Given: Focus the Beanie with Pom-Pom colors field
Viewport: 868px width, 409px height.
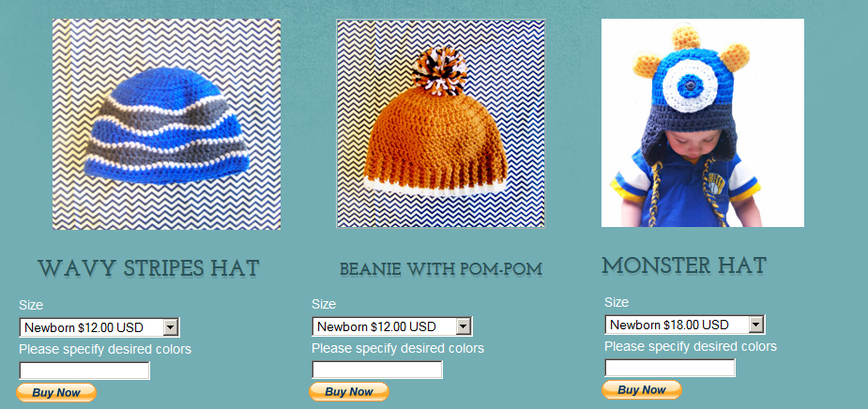Looking at the screenshot, I should (377, 370).
